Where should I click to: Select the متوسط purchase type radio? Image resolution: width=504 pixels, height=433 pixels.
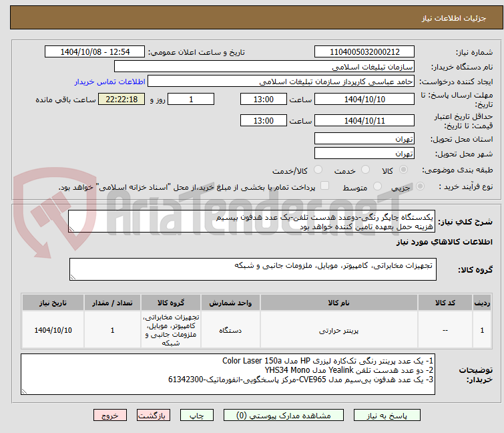(x=377, y=186)
